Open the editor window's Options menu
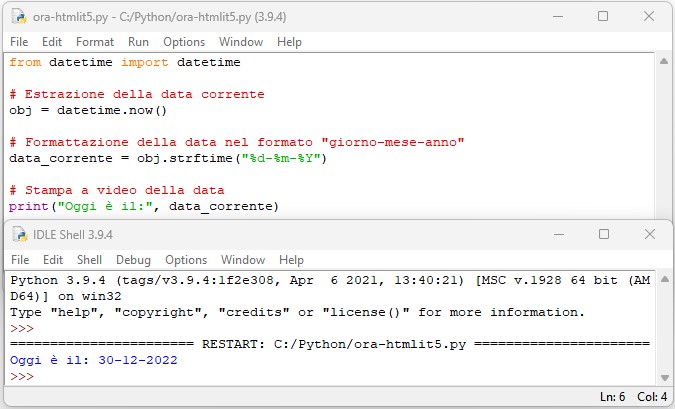The width and height of the screenshot is (675, 409). click(x=184, y=42)
